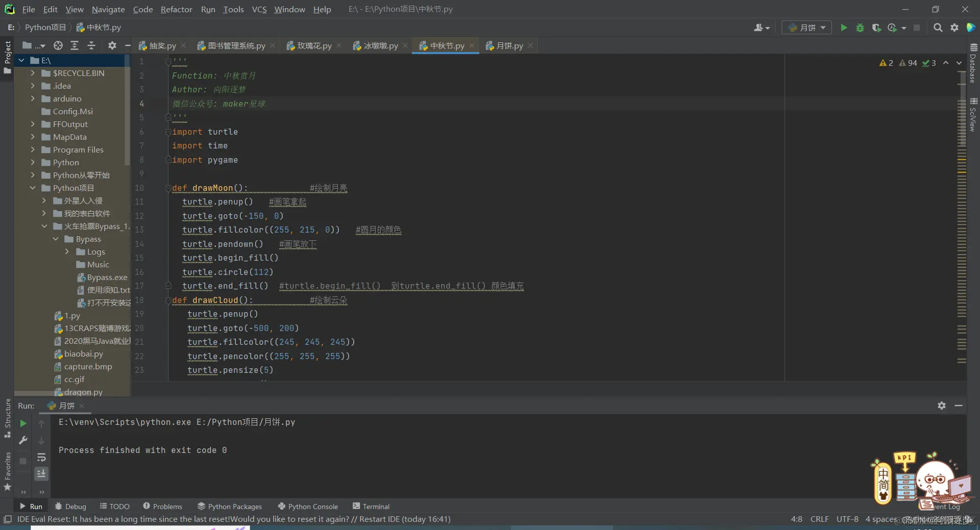The width and height of the screenshot is (980, 530).
Task: Toggle the Structure tool window stripe button
Action: coord(7,418)
